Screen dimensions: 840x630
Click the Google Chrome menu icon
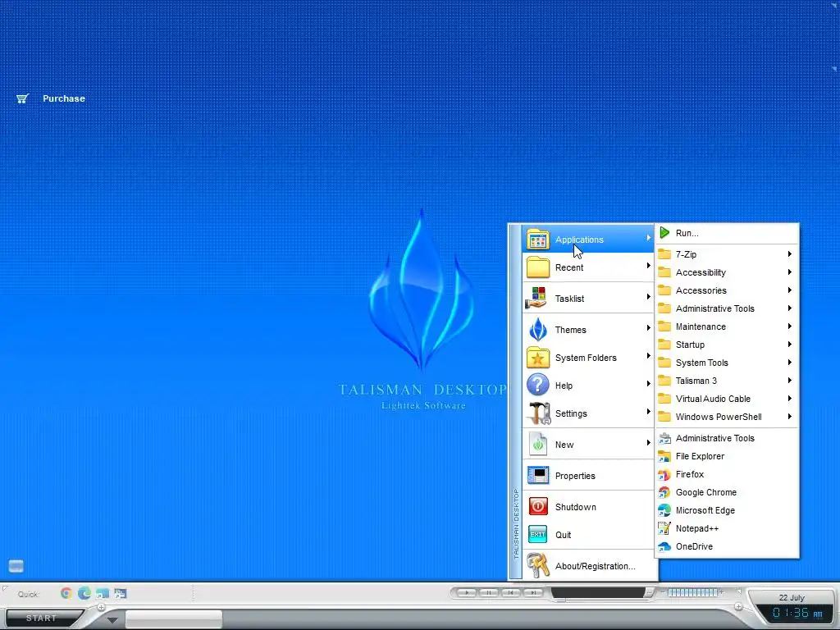tap(664, 492)
